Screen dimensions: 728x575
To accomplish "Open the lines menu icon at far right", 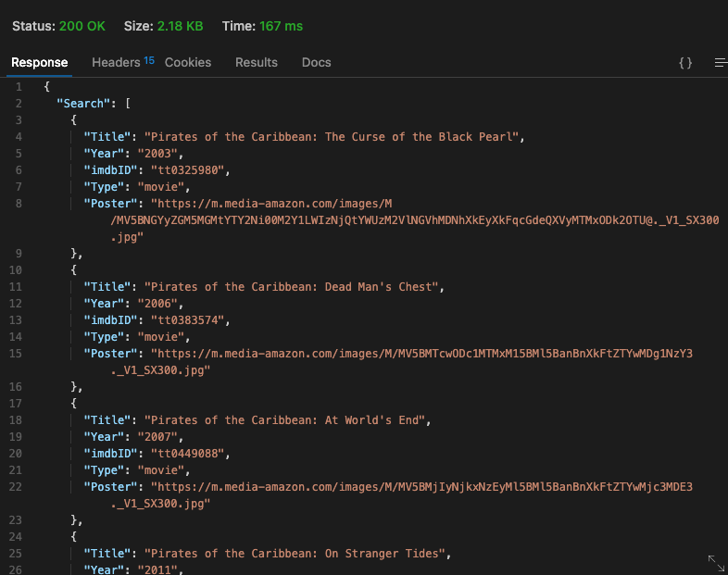I will (721, 63).
